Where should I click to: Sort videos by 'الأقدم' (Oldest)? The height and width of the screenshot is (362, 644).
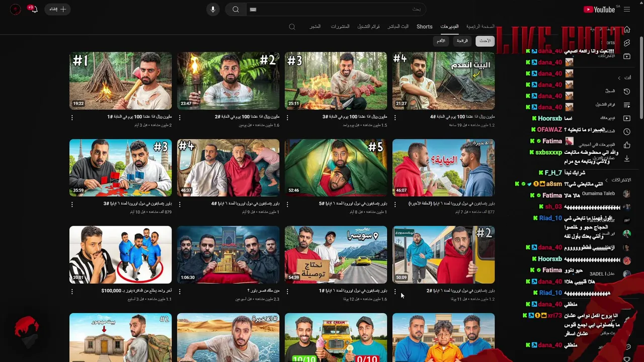[x=441, y=41]
